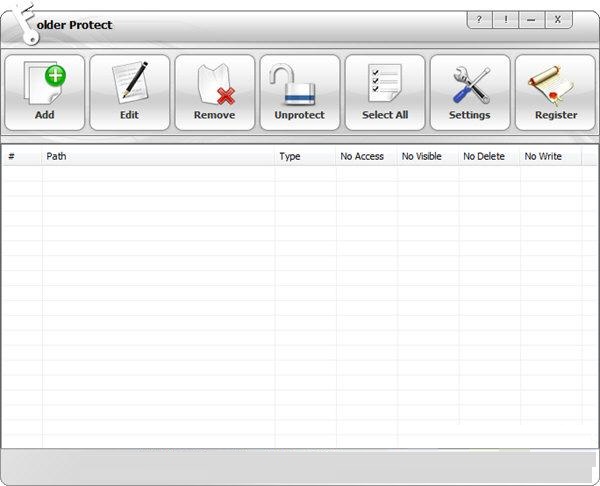This screenshot has height=486, width=600.
Task: Open help with the question mark button
Action: (x=480, y=19)
